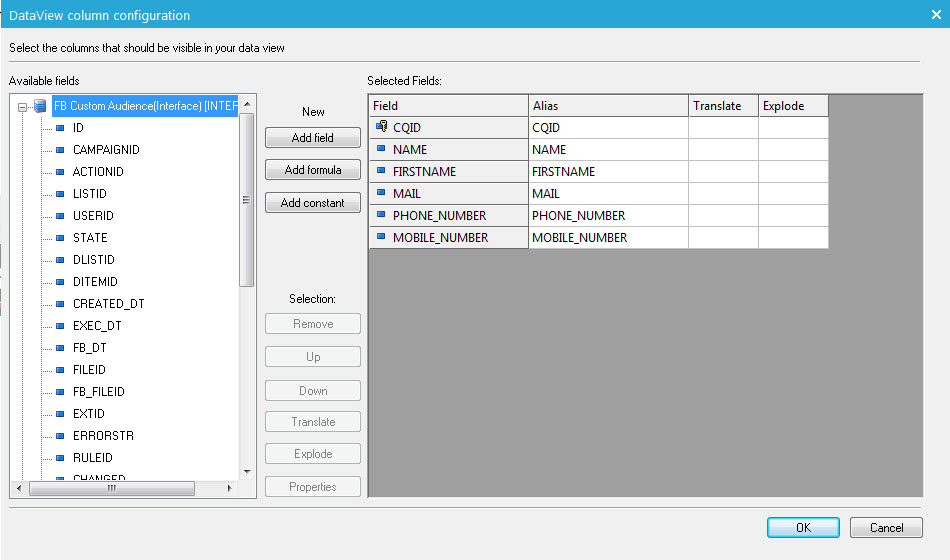Click the key icon beside CQID field
Image resolution: width=950 pixels, height=560 pixels.
tap(381, 127)
